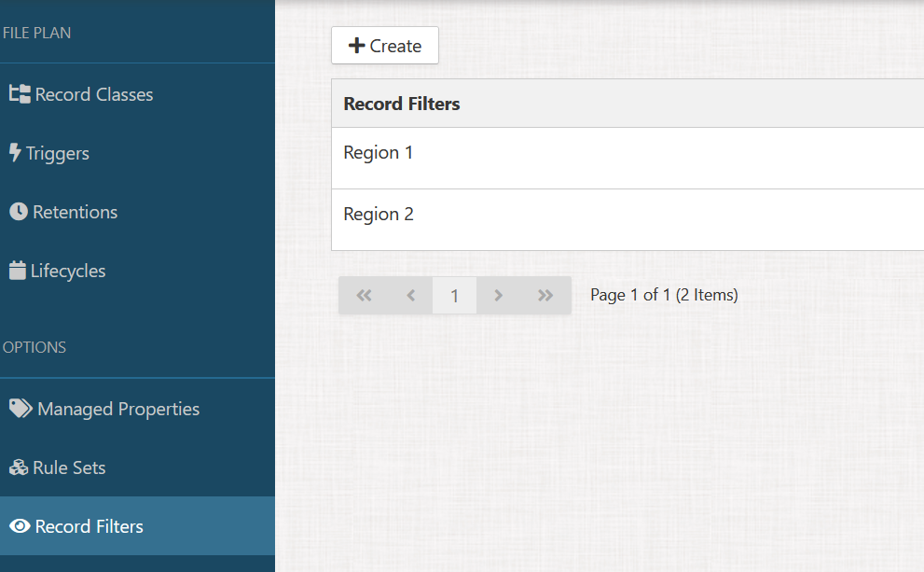Select the Rule Sets linked-circles icon
This screenshot has width=924, height=572.
[x=19, y=467]
